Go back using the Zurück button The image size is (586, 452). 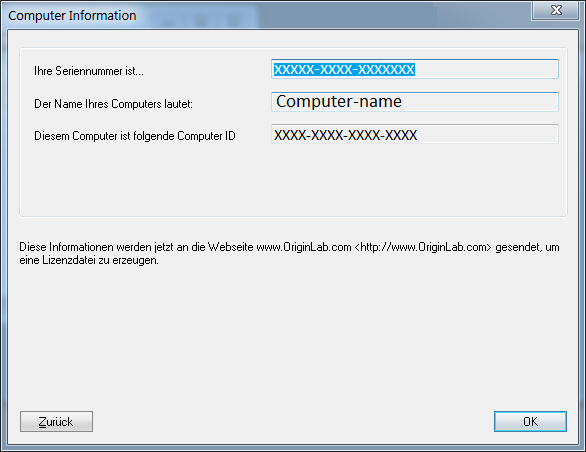[56, 421]
